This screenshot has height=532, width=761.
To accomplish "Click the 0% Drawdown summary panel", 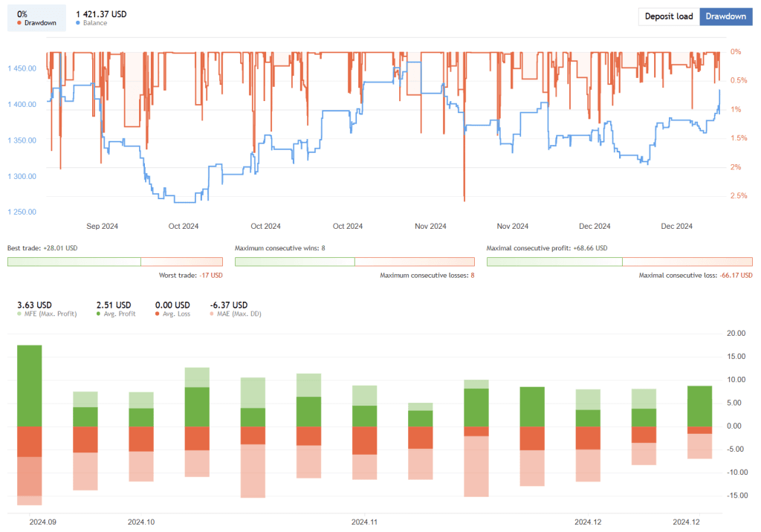I will click(x=36, y=16).
